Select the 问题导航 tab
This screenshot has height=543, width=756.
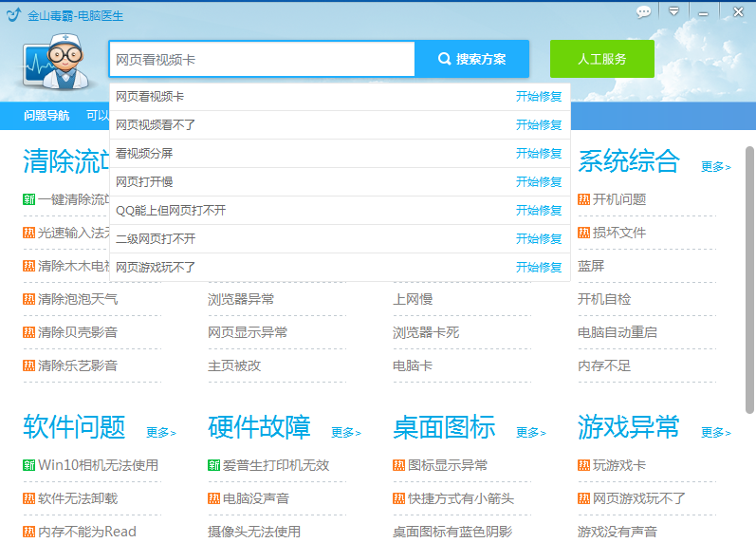(x=46, y=116)
